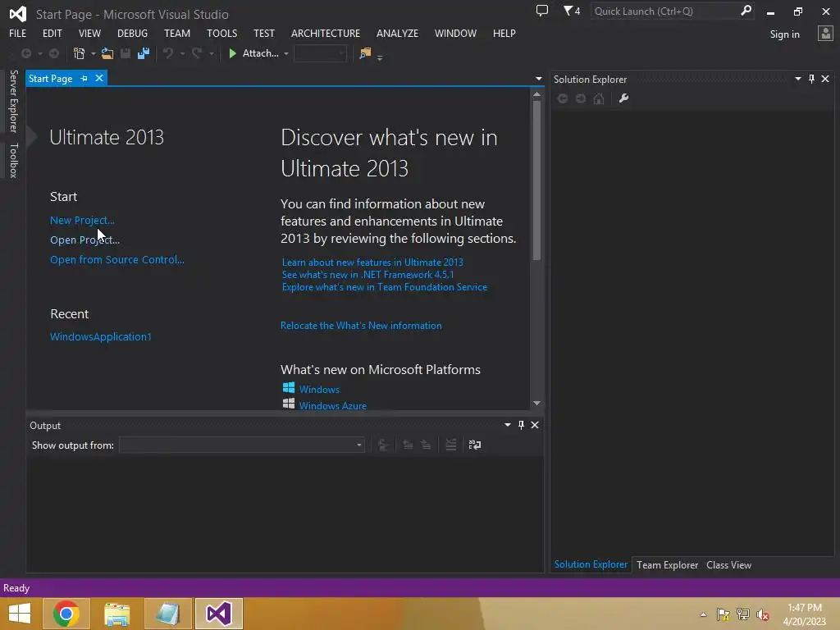Click the Open Project... link
This screenshot has height=630, width=840.
(x=84, y=240)
